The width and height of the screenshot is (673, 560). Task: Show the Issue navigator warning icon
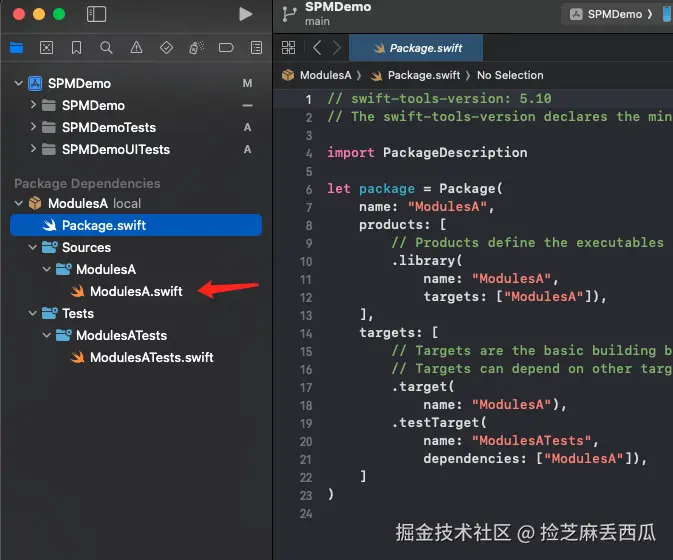[x=136, y=48]
